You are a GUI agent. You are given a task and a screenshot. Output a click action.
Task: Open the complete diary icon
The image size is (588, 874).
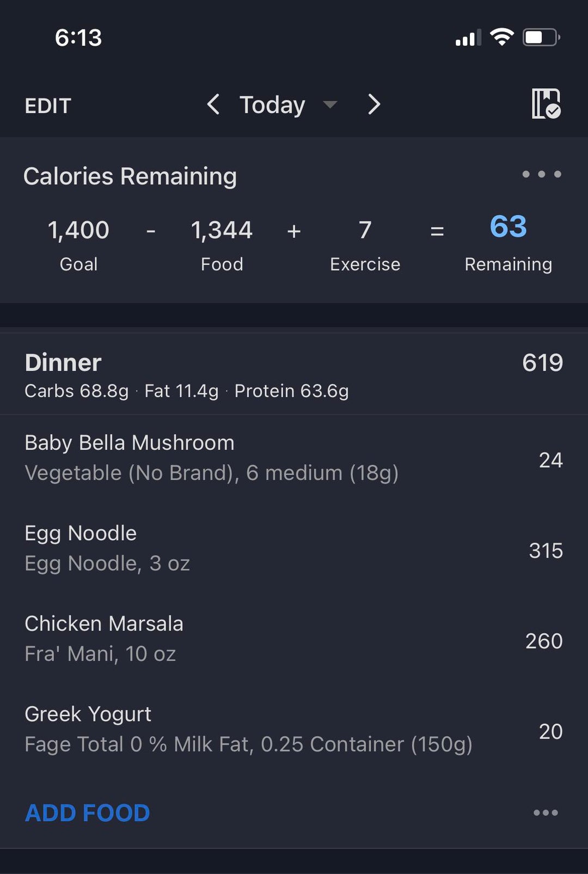point(546,103)
